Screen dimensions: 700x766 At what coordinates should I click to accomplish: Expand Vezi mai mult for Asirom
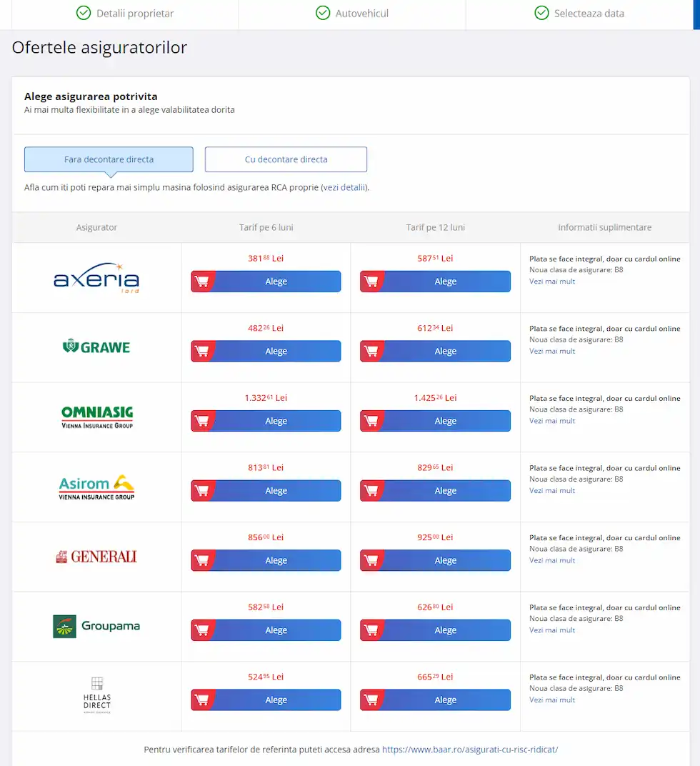coord(552,490)
